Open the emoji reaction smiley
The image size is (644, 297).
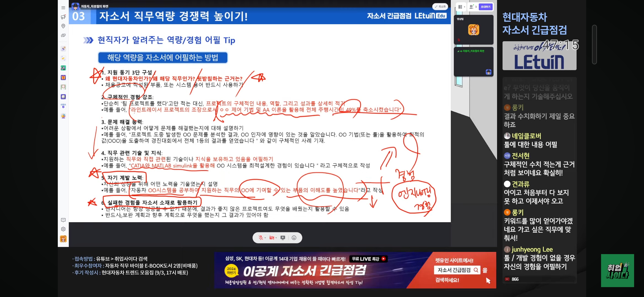[x=294, y=238]
